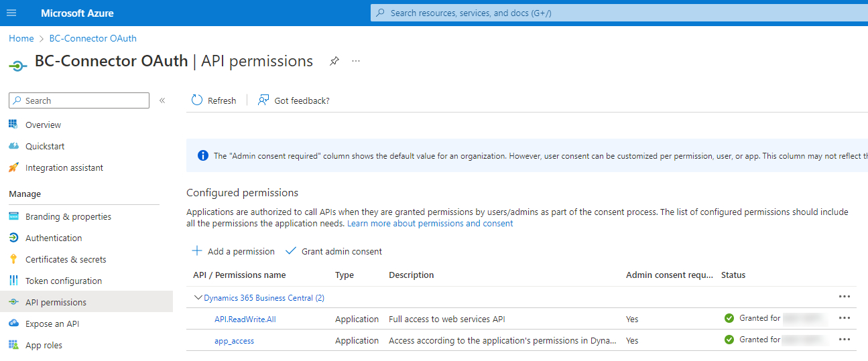This screenshot has width=868, height=361.
Task: Click the Token configuration bars icon
Action: (13, 281)
